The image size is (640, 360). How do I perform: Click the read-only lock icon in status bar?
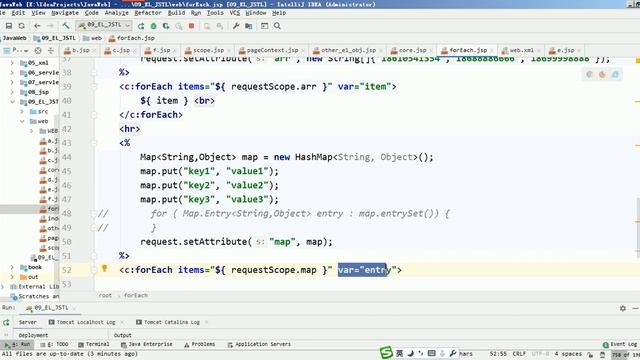[591, 354]
